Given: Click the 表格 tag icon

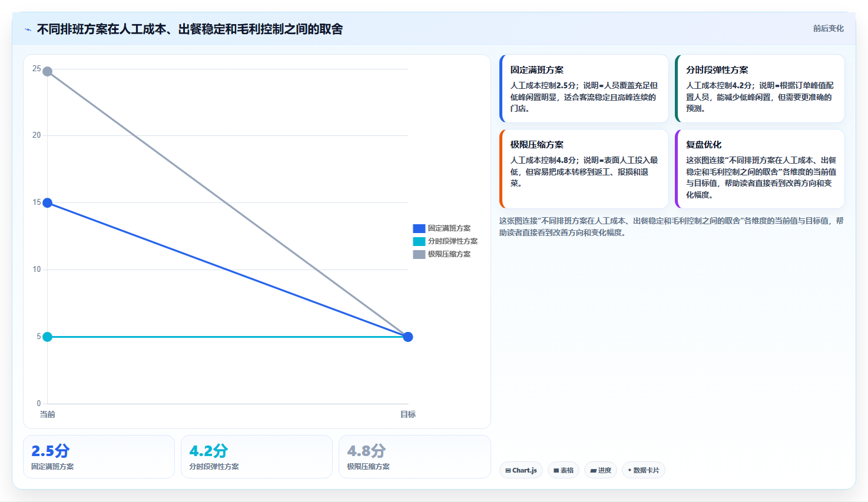Looking at the screenshot, I should (x=556, y=471).
